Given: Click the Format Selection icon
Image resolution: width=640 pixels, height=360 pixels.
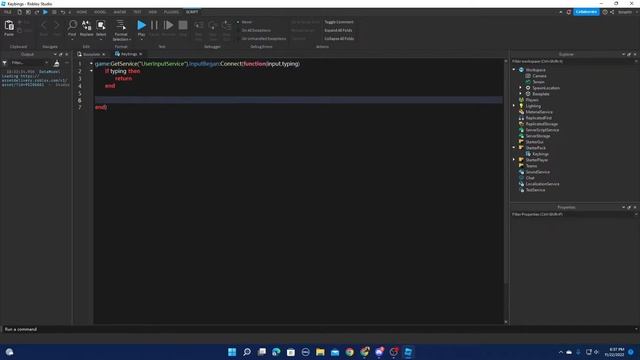Looking at the screenshot, I should coord(121,25).
